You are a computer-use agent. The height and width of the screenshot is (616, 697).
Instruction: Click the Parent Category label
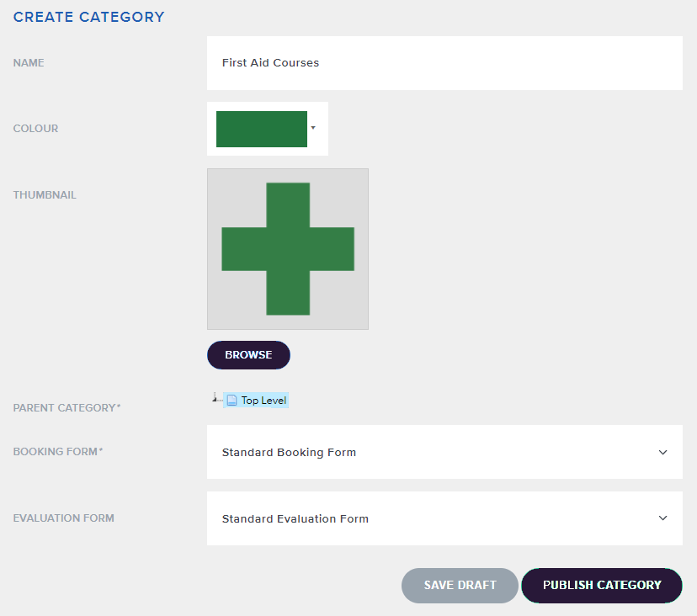[x=67, y=408]
